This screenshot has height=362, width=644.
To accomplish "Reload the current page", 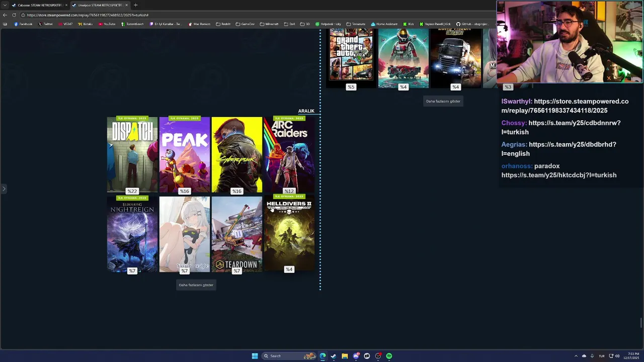I will [14, 15].
